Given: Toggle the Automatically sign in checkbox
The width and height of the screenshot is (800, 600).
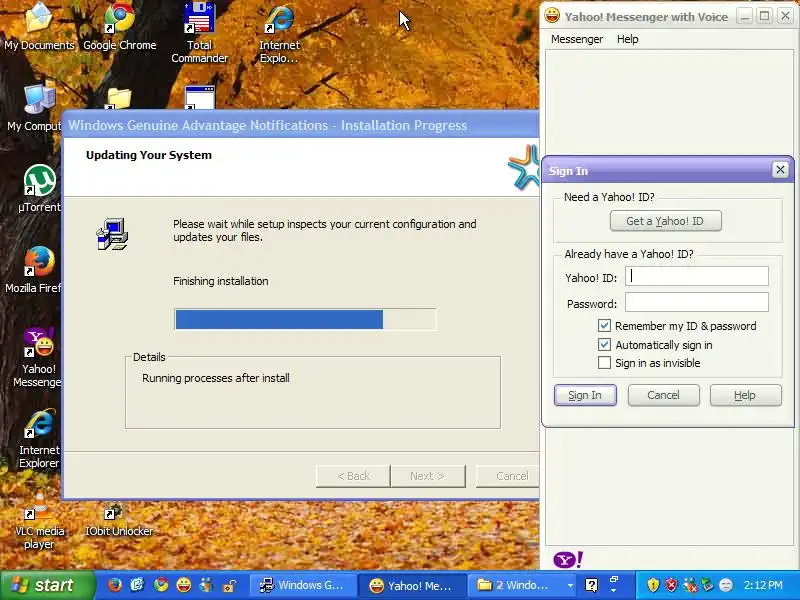Looking at the screenshot, I should click(604, 344).
